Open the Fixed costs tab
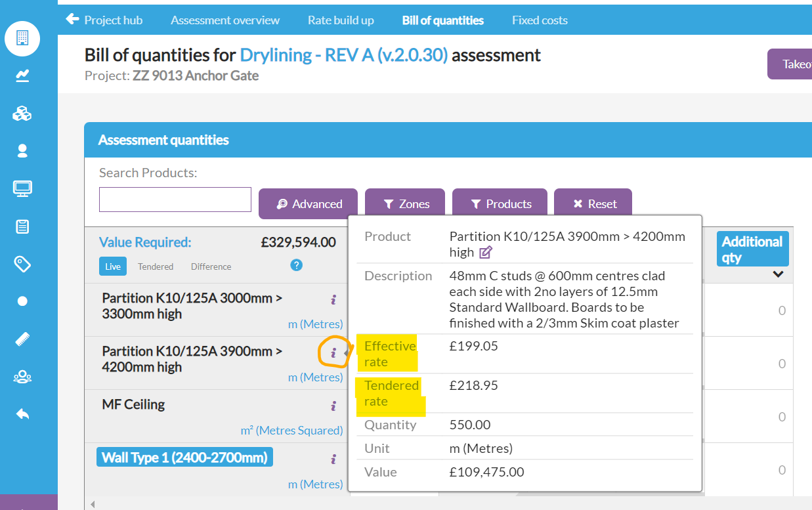Viewport: 812px width, 510px height. (x=540, y=20)
